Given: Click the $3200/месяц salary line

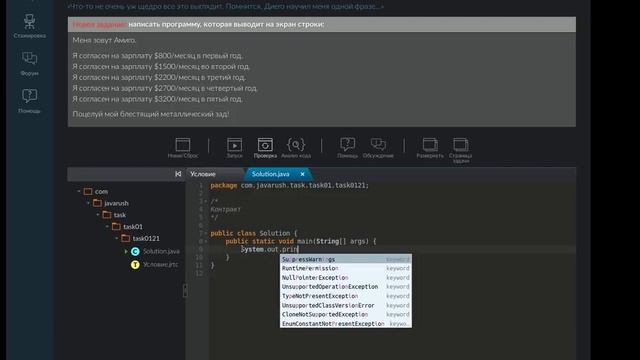Looking at the screenshot, I should coord(158,99).
